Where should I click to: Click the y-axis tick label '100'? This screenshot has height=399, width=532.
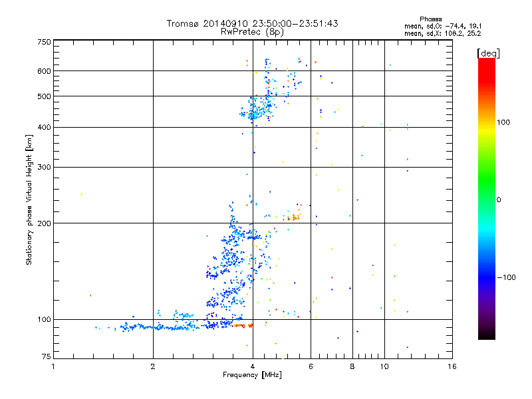tap(44, 320)
